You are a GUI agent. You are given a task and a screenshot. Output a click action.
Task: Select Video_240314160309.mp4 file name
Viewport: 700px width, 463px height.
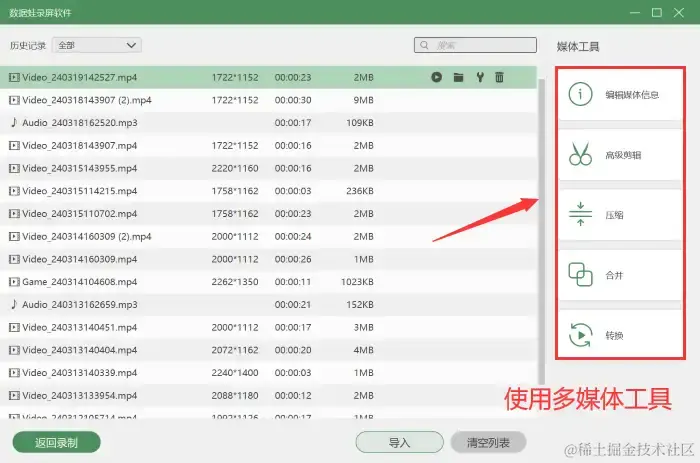[79, 259]
